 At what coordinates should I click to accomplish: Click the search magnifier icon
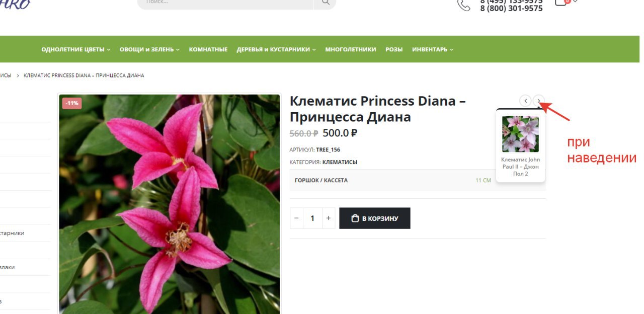pyautogui.click(x=326, y=3)
